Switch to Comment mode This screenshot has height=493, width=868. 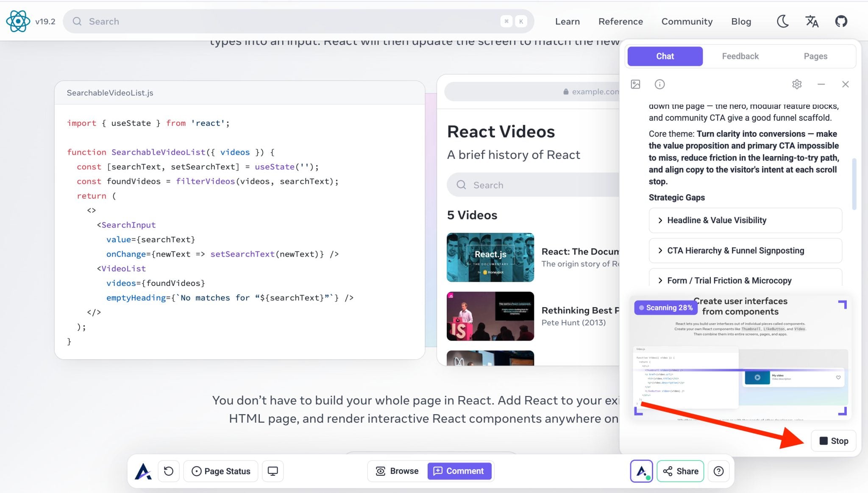[x=459, y=471]
